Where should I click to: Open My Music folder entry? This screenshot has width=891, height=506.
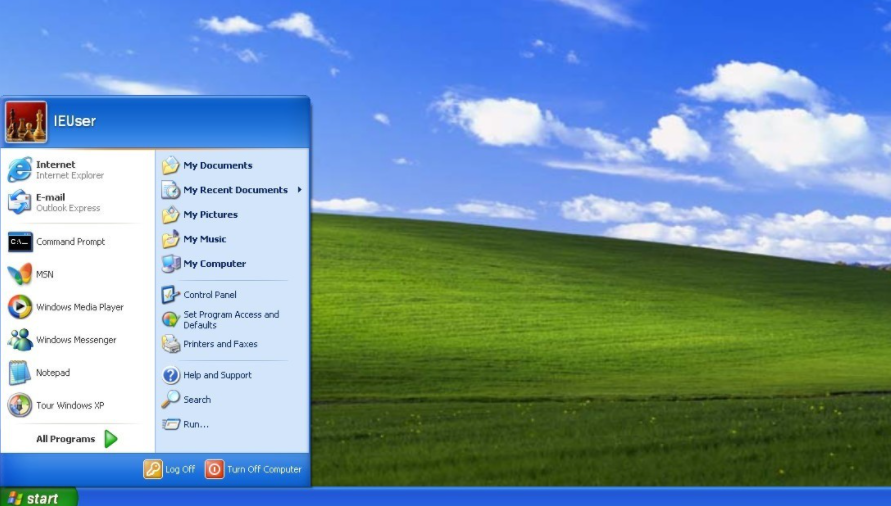204,240
